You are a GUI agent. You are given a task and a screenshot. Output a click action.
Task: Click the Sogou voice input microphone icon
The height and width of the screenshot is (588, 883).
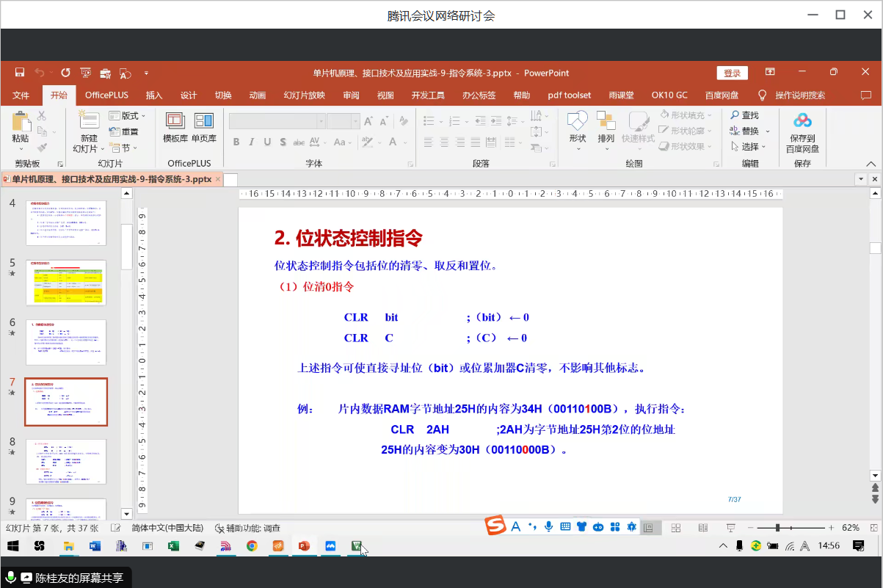549,526
